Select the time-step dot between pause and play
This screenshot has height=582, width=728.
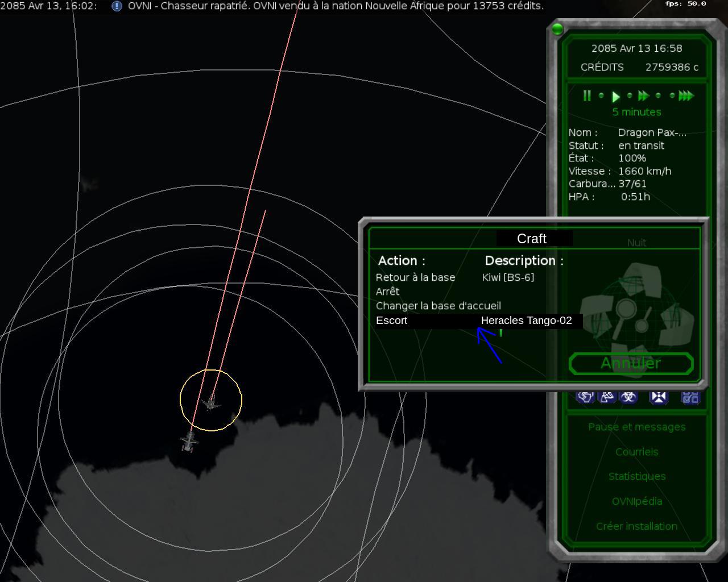[601, 95]
